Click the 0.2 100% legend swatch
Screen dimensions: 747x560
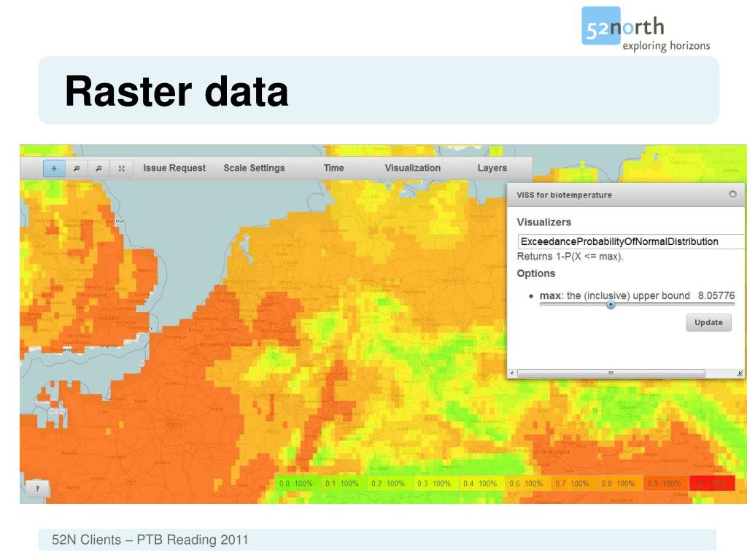pos(390,483)
